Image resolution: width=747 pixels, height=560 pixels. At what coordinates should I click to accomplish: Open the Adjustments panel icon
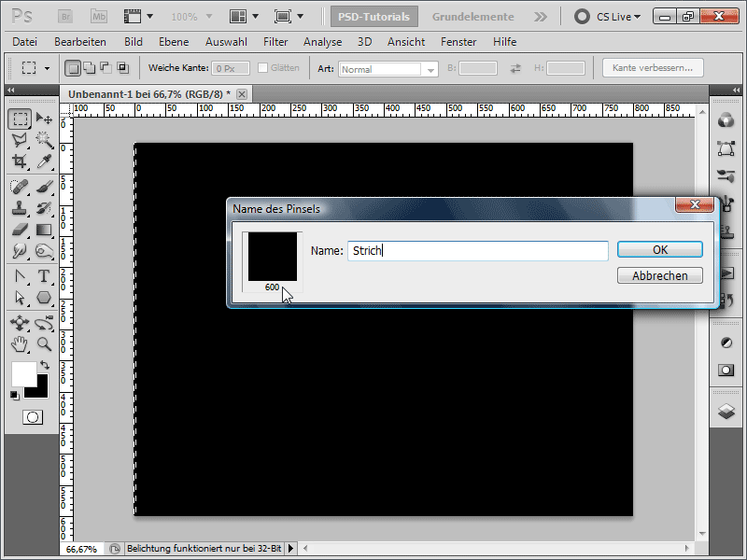(726, 343)
